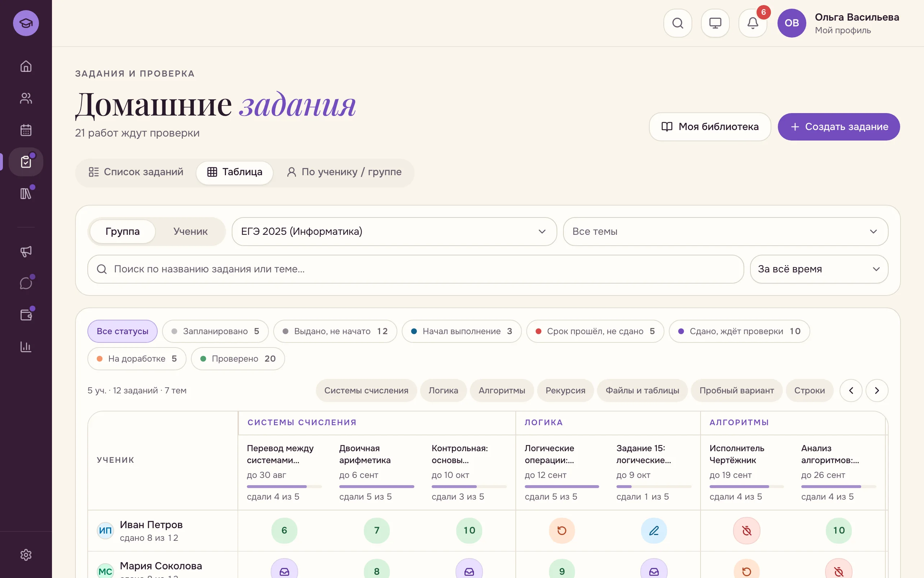Click progress bar under Задание 15: логические
This screenshot has height=578, width=924.
click(x=654, y=486)
